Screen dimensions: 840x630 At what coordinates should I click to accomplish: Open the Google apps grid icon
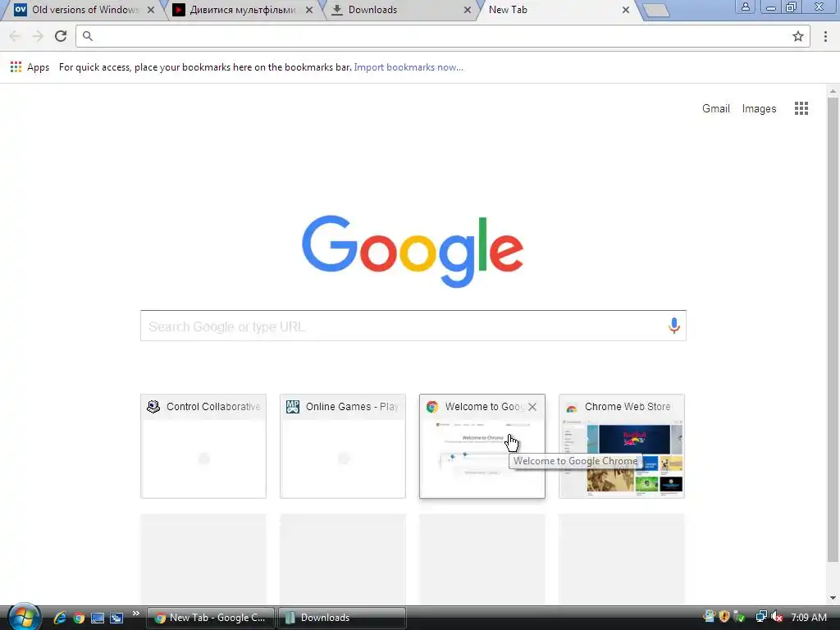801,109
